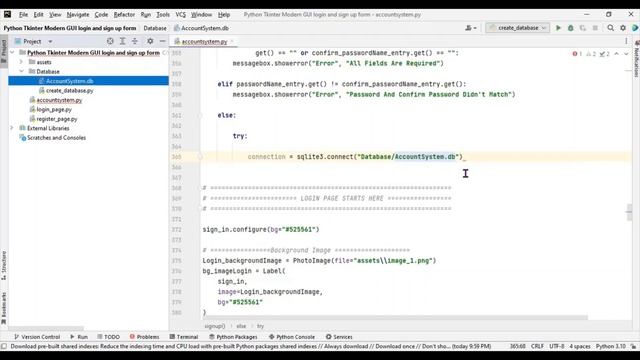640x360 pixels.
Task: Open editor tabs more options menu
Action: tap(626, 41)
